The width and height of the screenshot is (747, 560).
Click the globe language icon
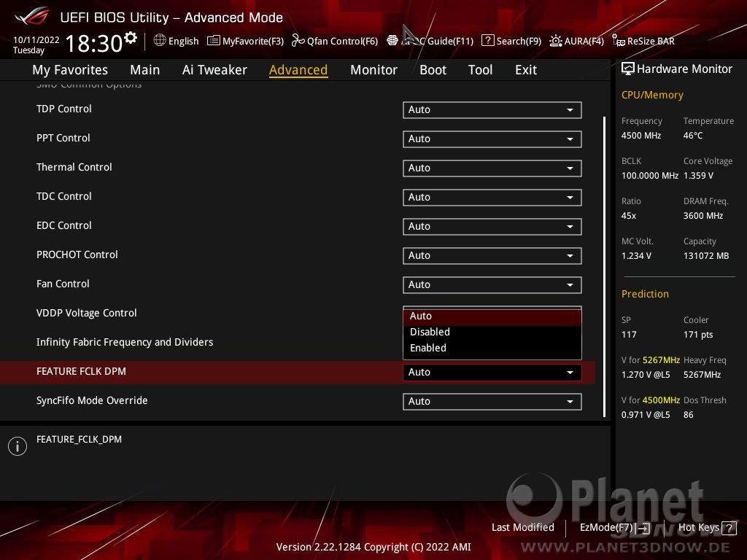tap(160, 41)
